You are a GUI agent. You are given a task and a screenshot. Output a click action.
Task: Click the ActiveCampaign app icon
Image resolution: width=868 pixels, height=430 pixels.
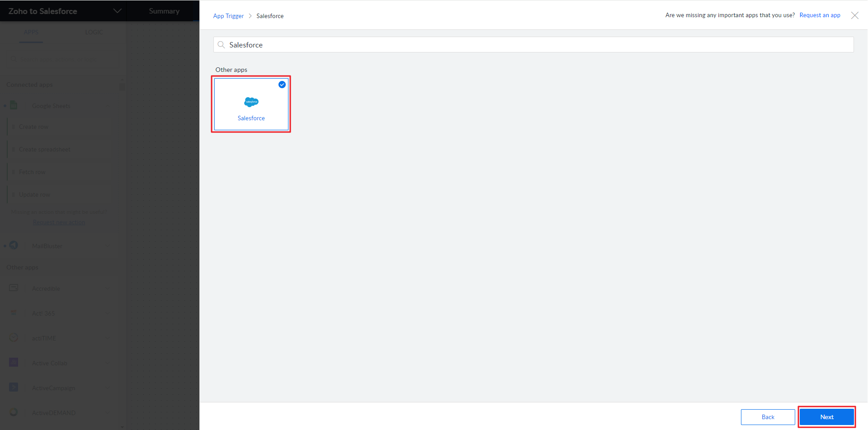point(14,387)
